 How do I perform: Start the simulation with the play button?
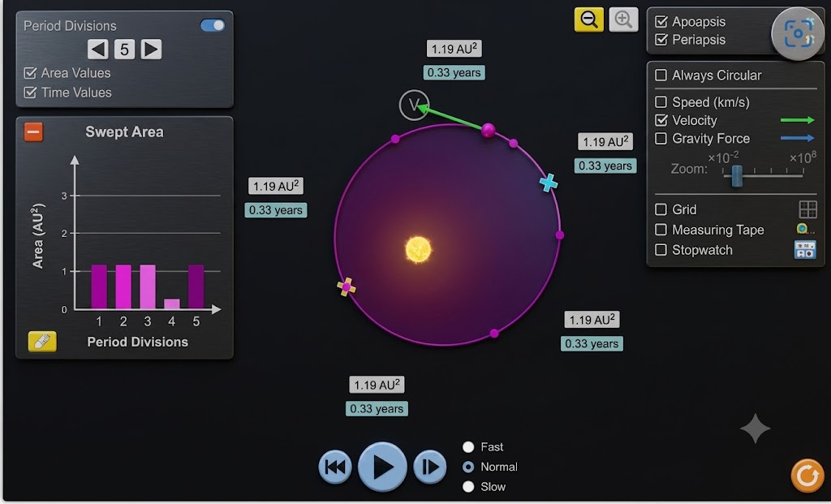[382, 467]
